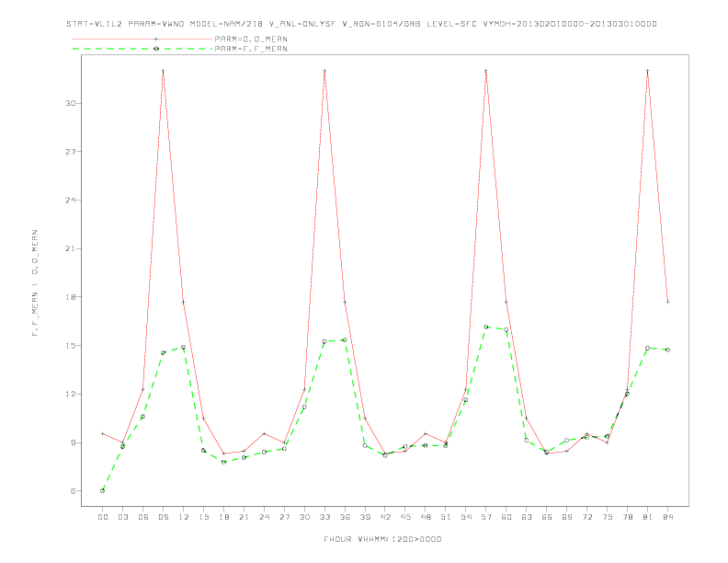Click y-axis tick label 9

[x=74, y=442]
